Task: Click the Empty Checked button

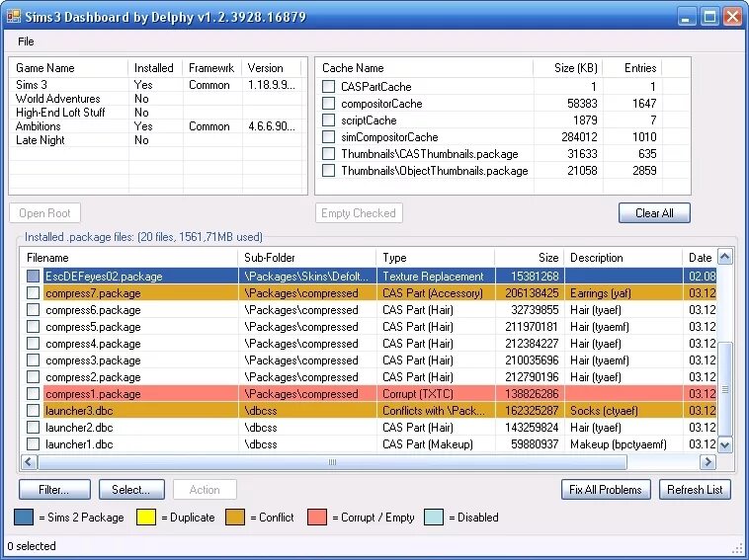Action: (359, 213)
